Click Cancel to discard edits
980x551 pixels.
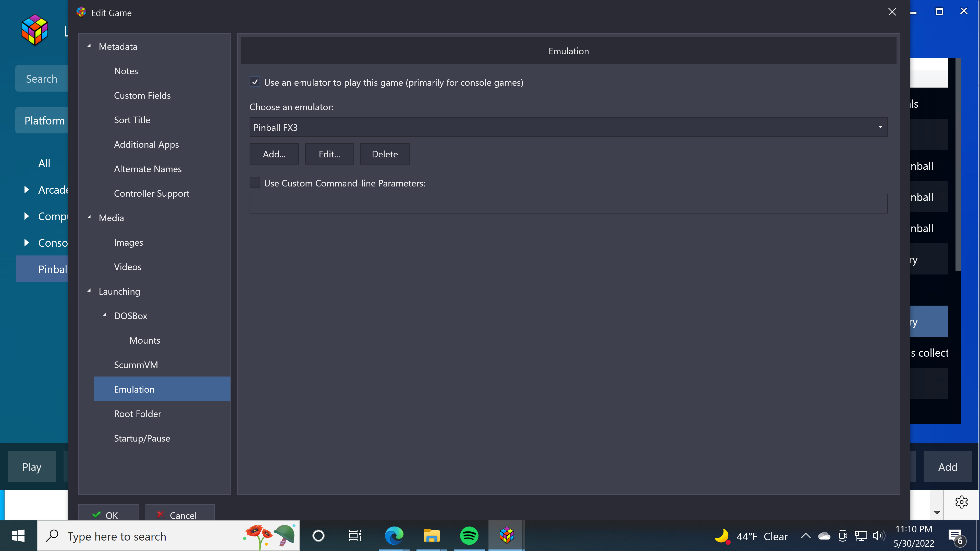click(x=180, y=513)
